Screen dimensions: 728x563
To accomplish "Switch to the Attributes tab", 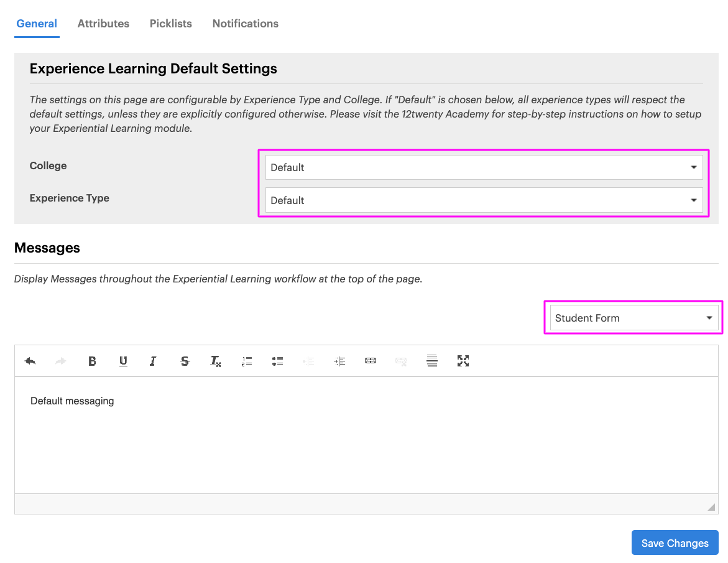I will [103, 24].
